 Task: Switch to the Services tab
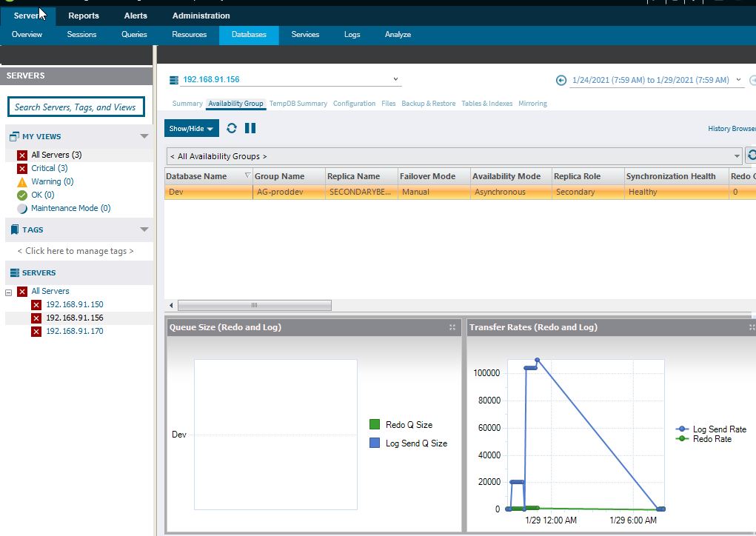pos(305,35)
